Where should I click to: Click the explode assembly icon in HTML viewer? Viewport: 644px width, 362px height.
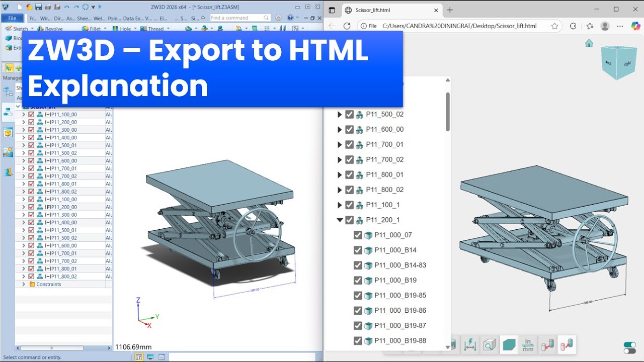point(567,344)
